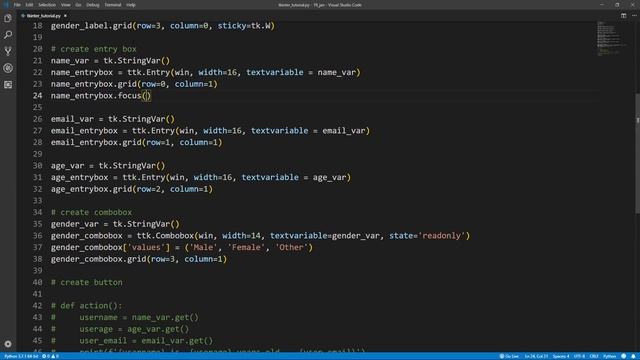
Task: Open the Go menu
Action: [78, 5]
